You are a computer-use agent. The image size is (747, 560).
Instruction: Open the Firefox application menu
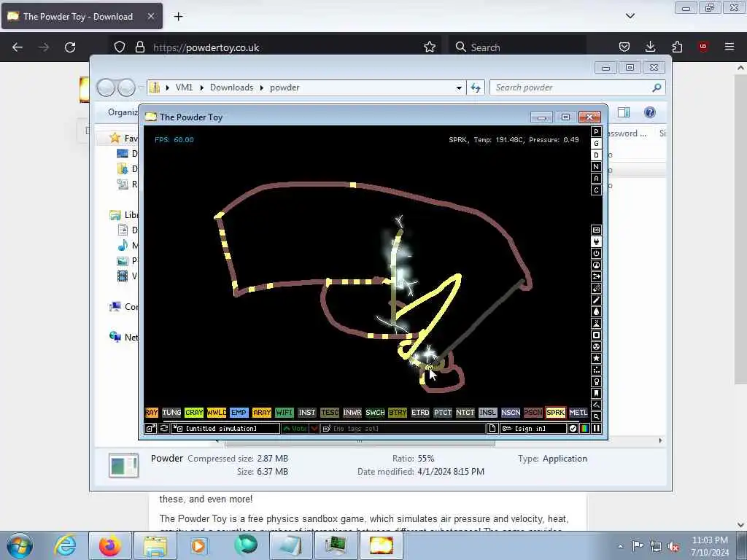coord(729,47)
